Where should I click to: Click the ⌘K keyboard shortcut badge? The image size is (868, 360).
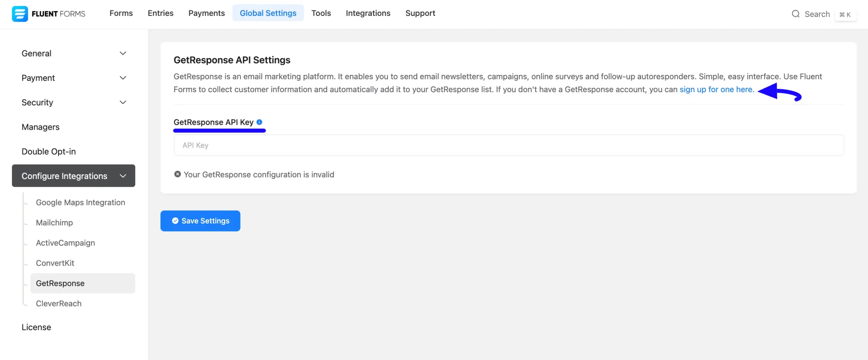pos(846,14)
